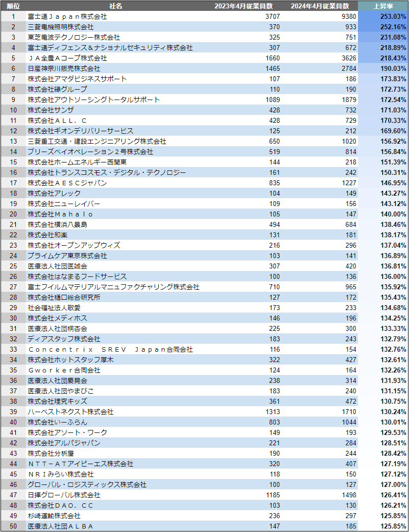This screenshot has height=532, width=409.
Task: Select 三菱重工交通・建設エンジニアリング株式会社 cell
Action: tap(97, 142)
